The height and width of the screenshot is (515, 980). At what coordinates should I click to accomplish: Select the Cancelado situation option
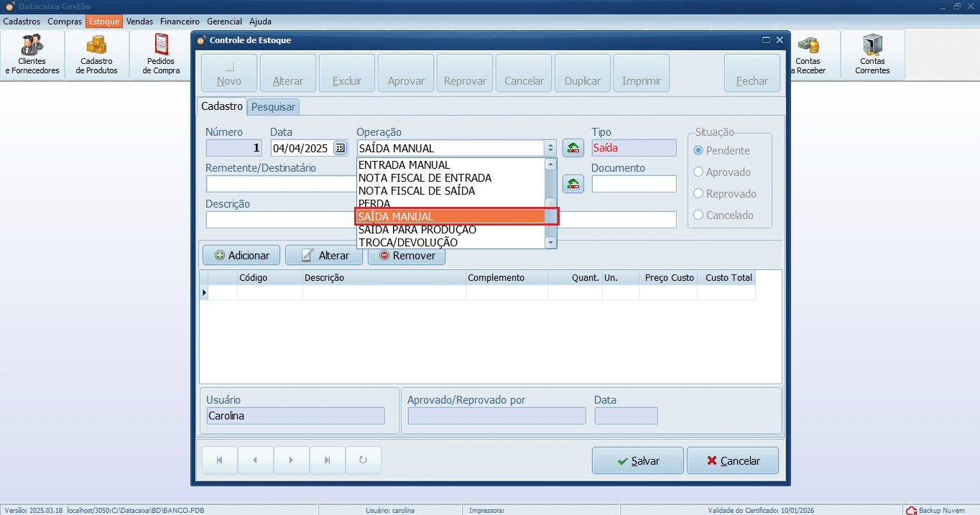click(698, 215)
